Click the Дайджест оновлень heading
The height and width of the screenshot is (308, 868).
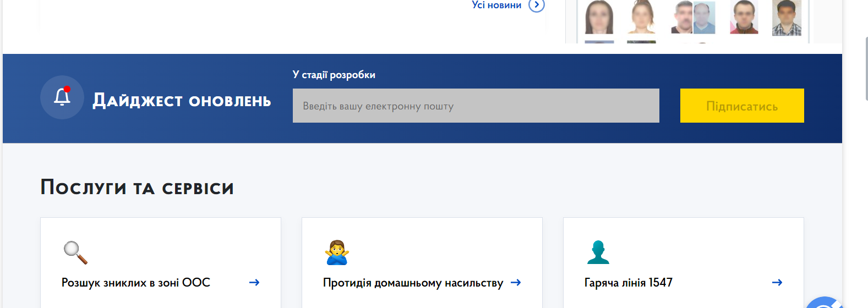182,101
